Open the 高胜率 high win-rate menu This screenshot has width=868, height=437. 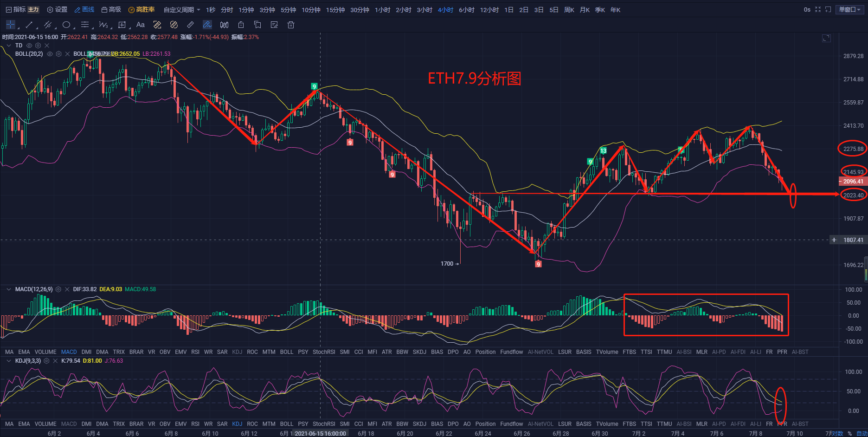click(141, 9)
